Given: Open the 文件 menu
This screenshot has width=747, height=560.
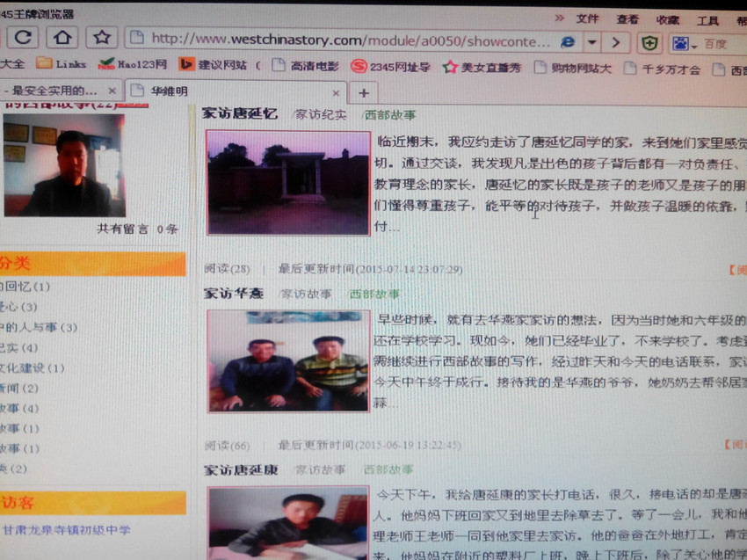Looking at the screenshot, I should point(587,18).
